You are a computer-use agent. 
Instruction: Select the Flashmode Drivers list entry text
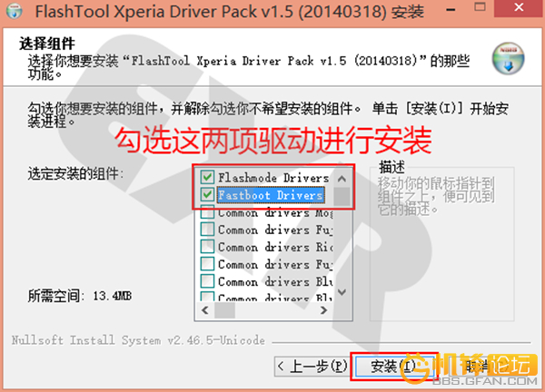point(273,178)
